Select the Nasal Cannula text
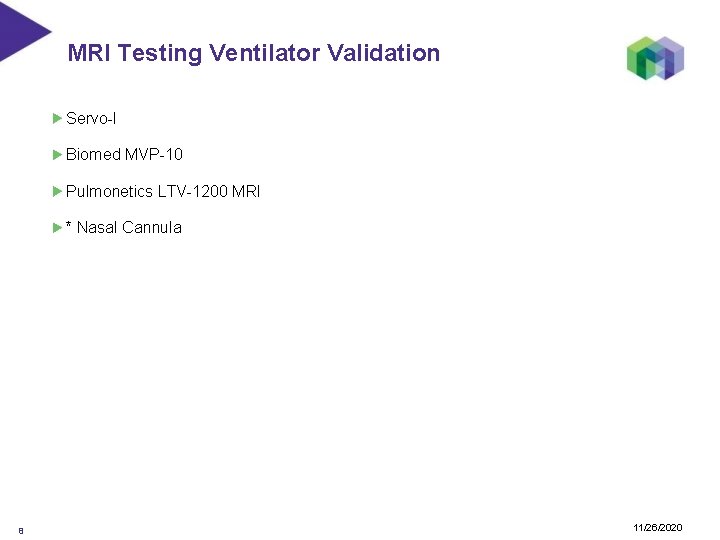Screen dimensions: 720x540 coord(129,228)
